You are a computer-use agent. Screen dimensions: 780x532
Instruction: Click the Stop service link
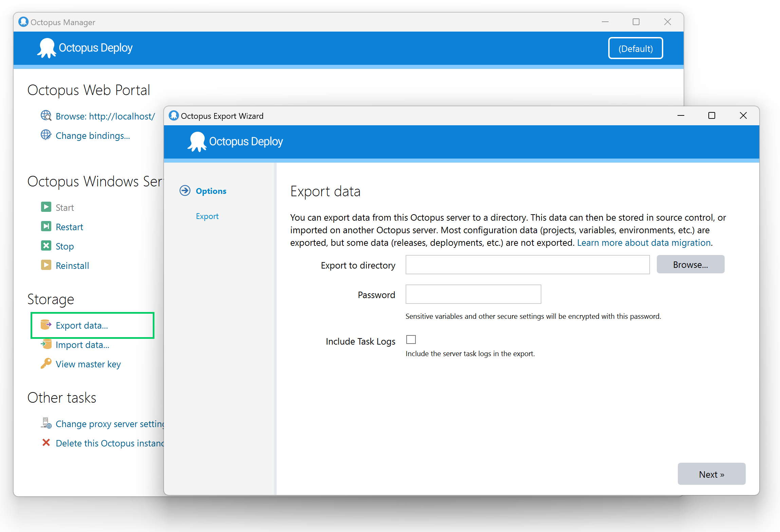point(65,246)
